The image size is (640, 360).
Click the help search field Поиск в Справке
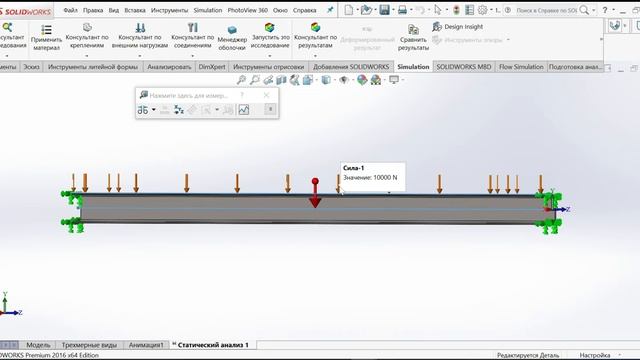click(546, 10)
